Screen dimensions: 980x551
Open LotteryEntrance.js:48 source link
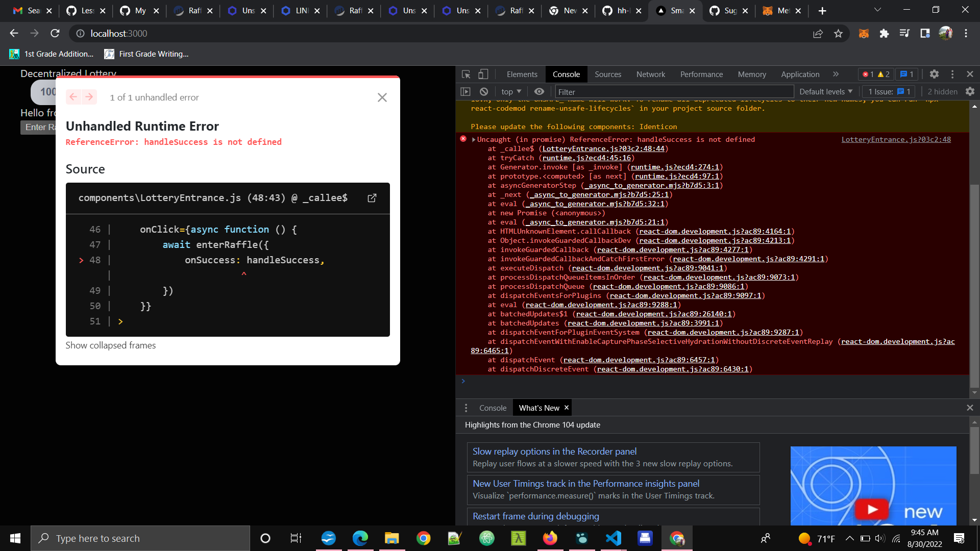point(896,139)
